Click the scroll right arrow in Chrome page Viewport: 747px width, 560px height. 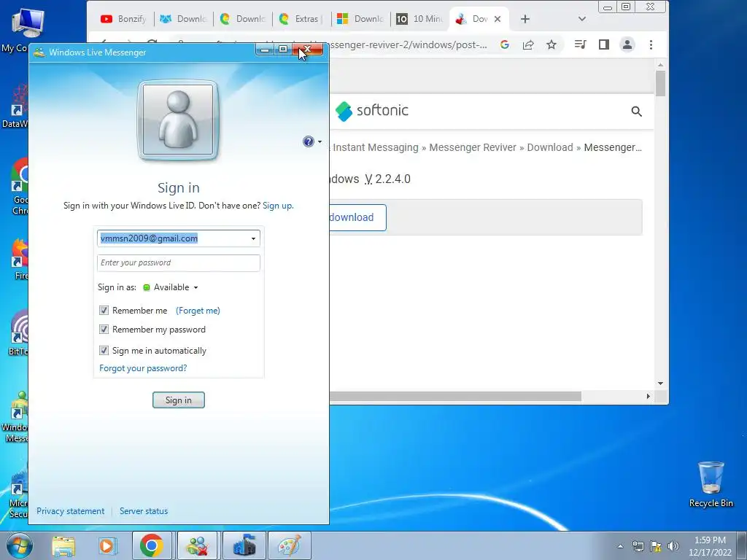click(x=648, y=396)
